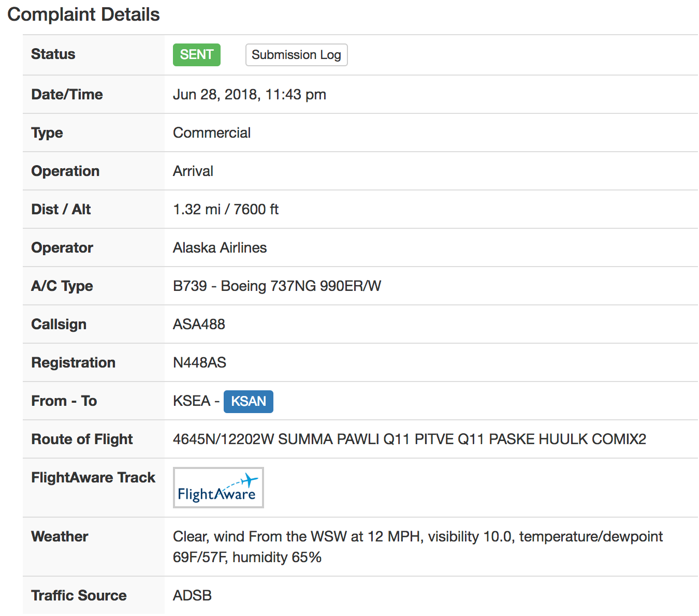Click the 'Date/Time' row label
The width and height of the screenshot is (699, 616).
(67, 95)
